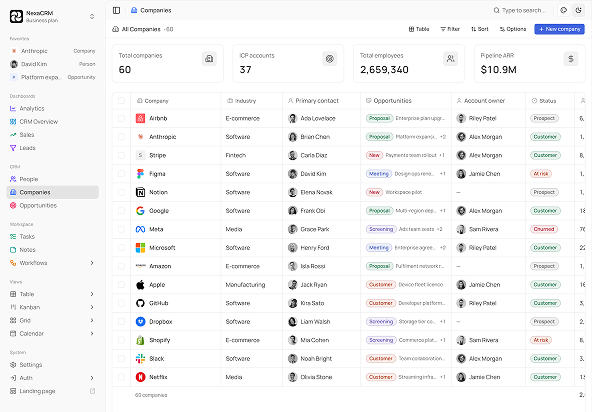
Task: Select Companies in the sidebar
Action: pyautogui.click(x=52, y=192)
